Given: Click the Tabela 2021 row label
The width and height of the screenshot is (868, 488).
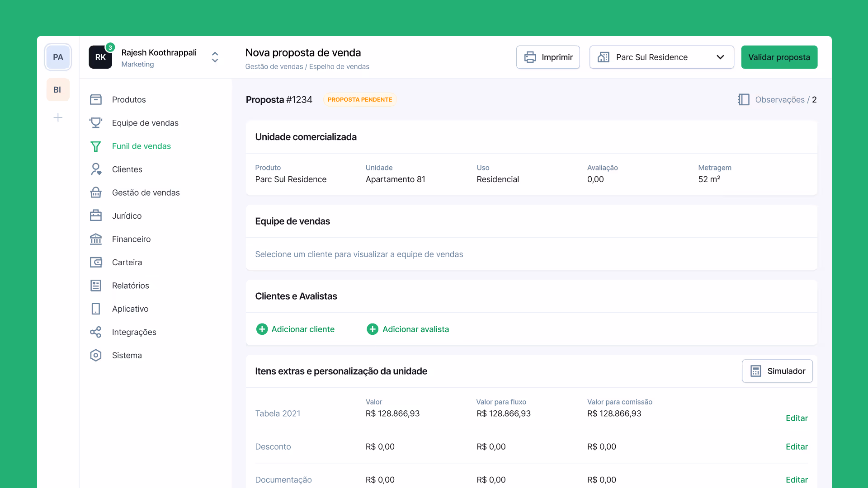Looking at the screenshot, I should click(278, 414).
